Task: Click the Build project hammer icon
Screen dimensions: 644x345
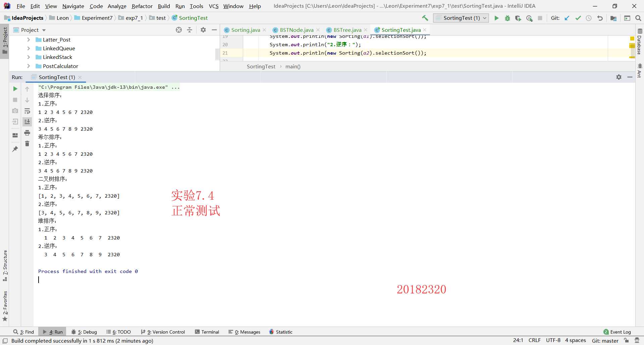Action: click(425, 18)
